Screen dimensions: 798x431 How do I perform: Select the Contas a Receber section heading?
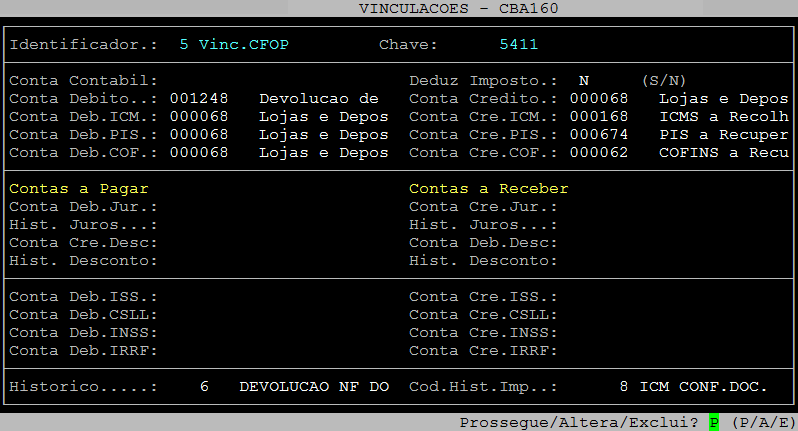(489, 188)
